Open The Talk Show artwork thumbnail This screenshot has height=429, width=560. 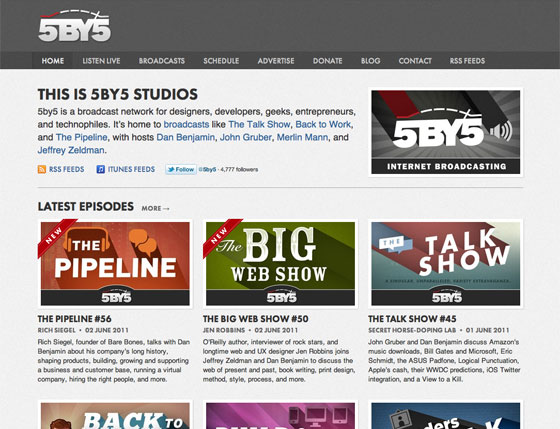point(445,264)
